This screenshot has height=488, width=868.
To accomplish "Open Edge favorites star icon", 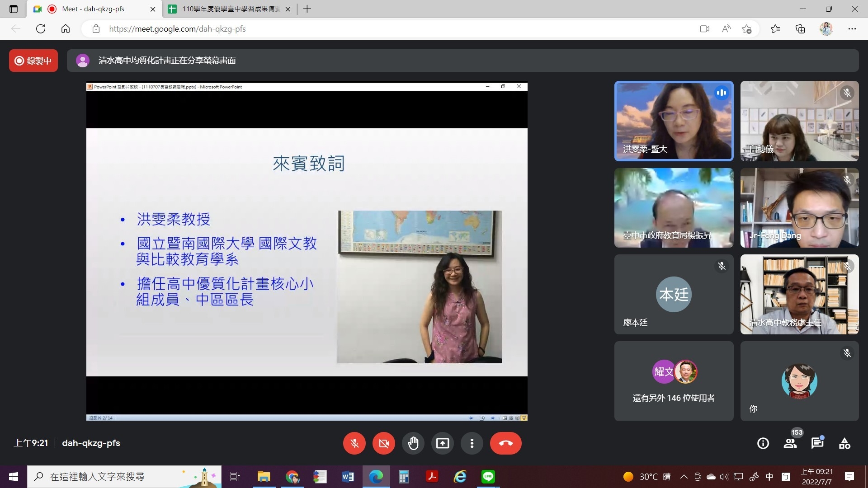I will pos(775,29).
